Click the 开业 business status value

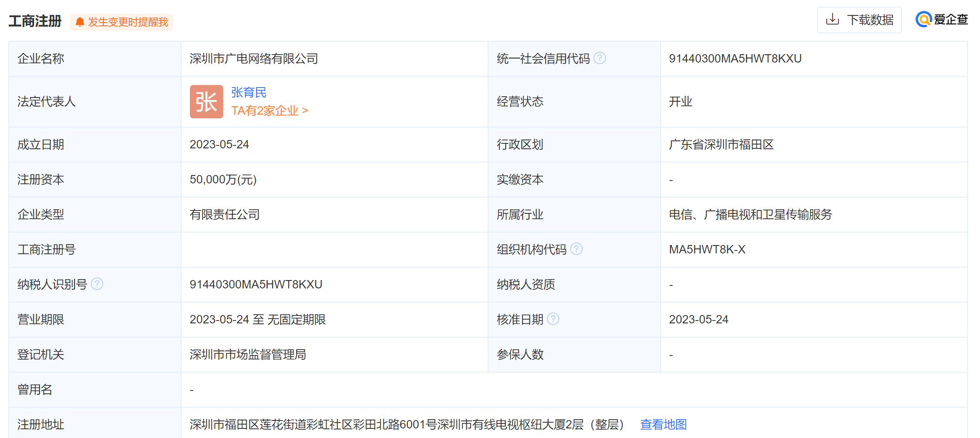(x=681, y=101)
